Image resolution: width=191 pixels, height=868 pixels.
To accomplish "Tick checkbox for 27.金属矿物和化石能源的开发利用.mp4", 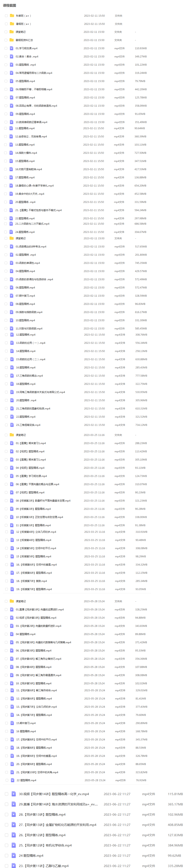I will click(6, 825).
